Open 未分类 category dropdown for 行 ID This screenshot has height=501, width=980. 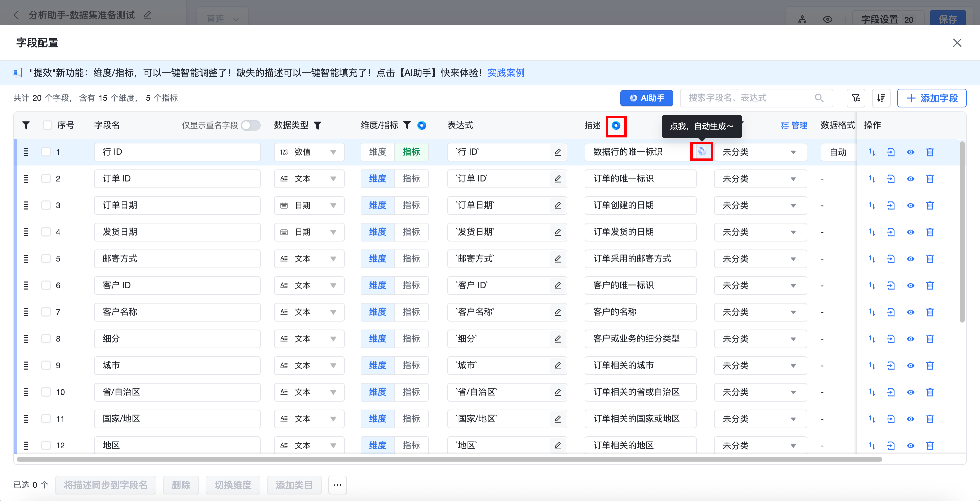coord(760,152)
